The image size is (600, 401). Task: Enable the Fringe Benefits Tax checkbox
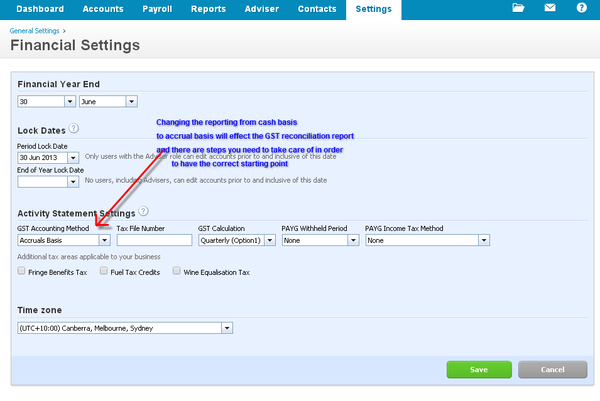click(22, 271)
